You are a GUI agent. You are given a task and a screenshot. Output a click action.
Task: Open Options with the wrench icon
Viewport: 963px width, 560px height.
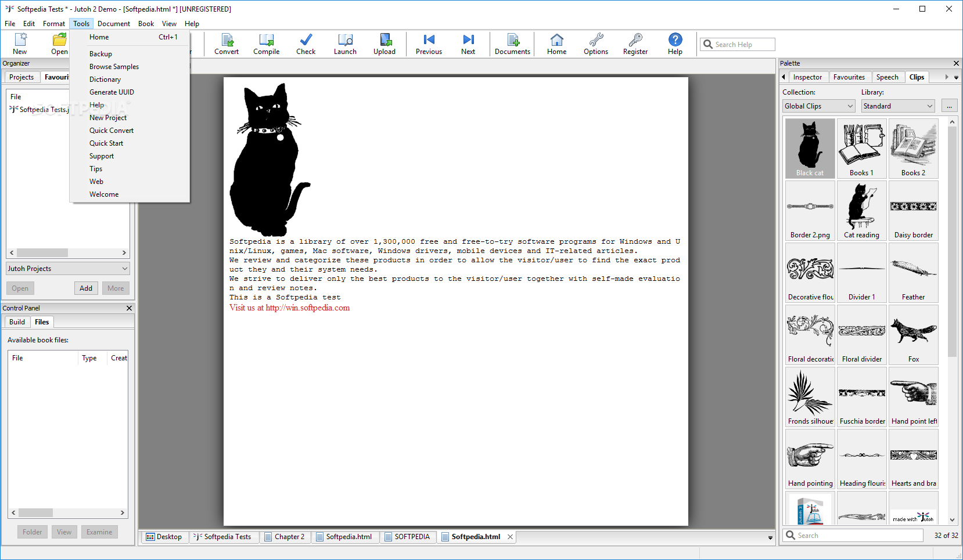point(596,44)
